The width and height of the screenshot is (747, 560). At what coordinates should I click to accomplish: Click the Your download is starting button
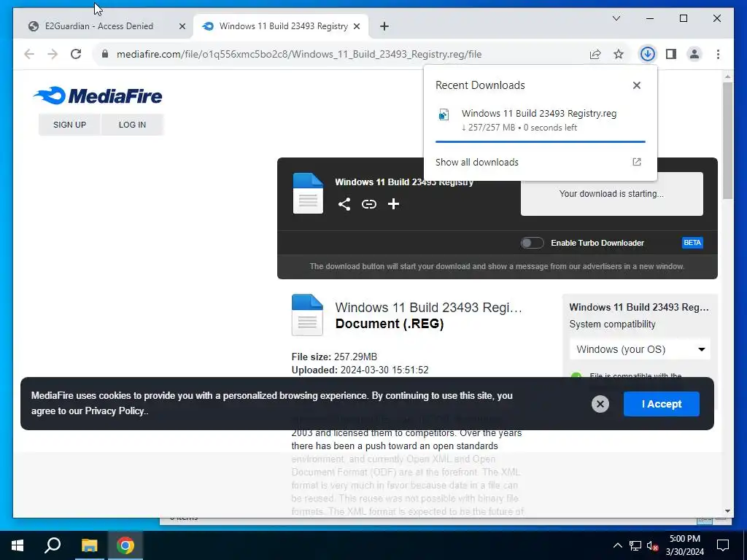coord(611,194)
